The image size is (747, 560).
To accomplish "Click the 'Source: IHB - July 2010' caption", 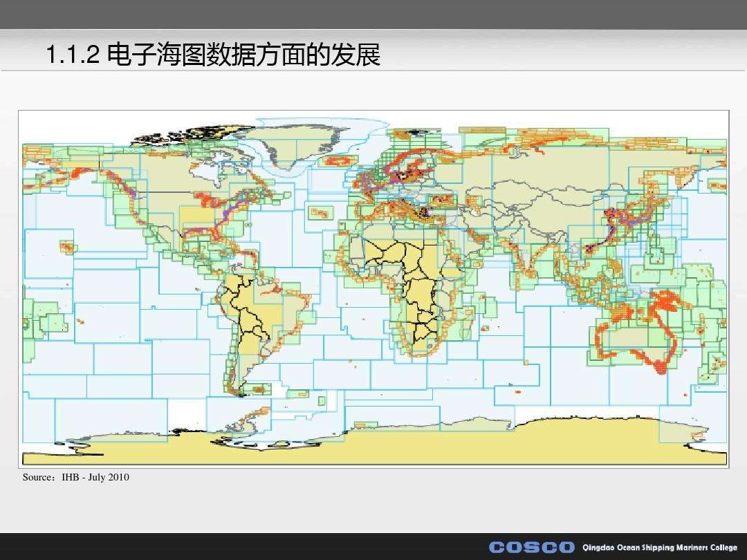I will click(76, 477).
